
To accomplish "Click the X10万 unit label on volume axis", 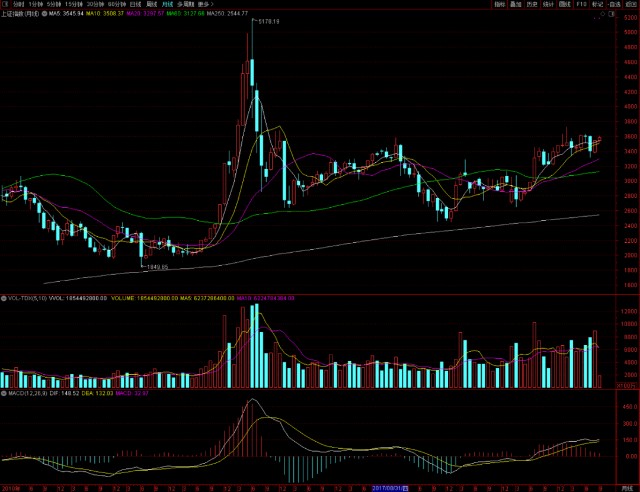I will pos(625,386).
